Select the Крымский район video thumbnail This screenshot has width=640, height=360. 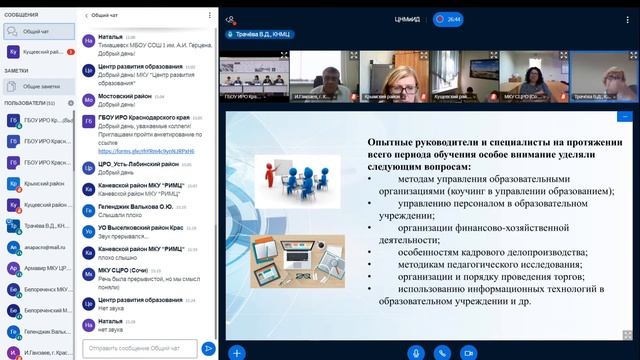[x=394, y=76]
